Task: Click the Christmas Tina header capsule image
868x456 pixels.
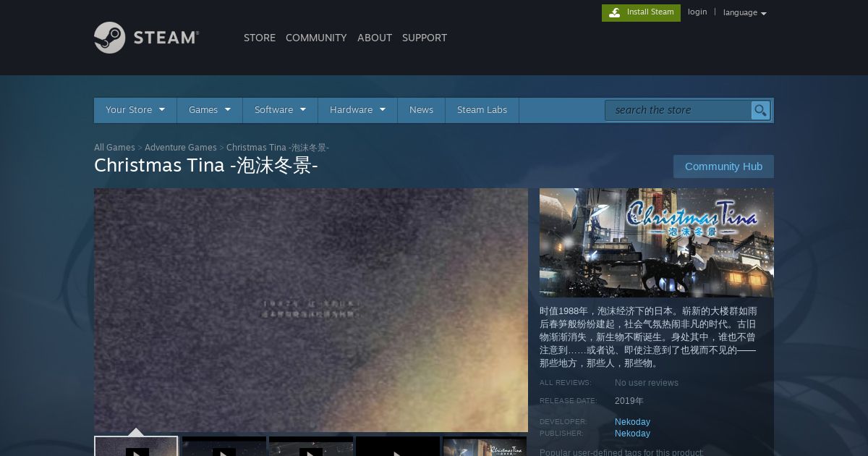Action: click(x=657, y=243)
